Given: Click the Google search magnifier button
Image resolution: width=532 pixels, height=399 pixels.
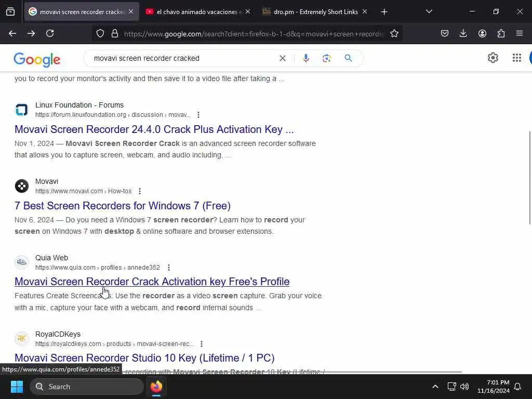Looking at the screenshot, I should (348, 58).
